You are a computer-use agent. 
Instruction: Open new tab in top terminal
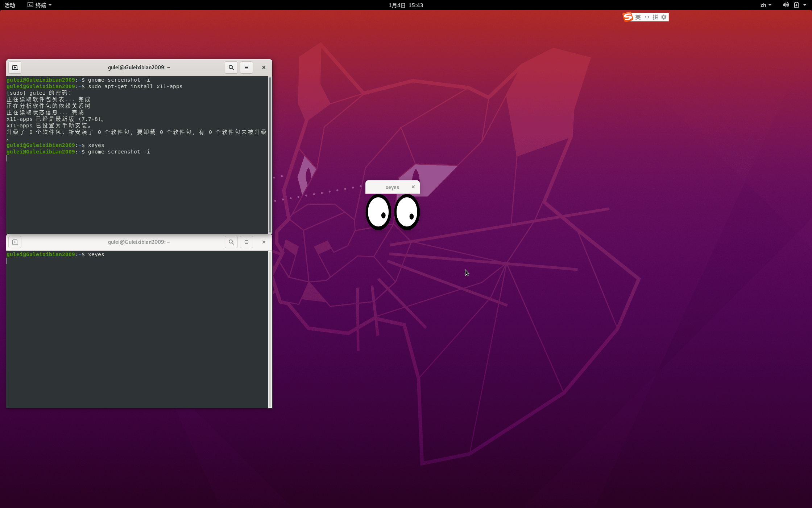point(15,67)
